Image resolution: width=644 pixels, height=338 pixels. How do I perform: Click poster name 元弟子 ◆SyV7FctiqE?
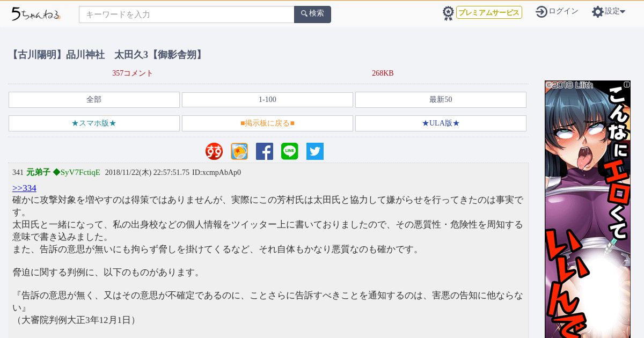coord(63,172)
